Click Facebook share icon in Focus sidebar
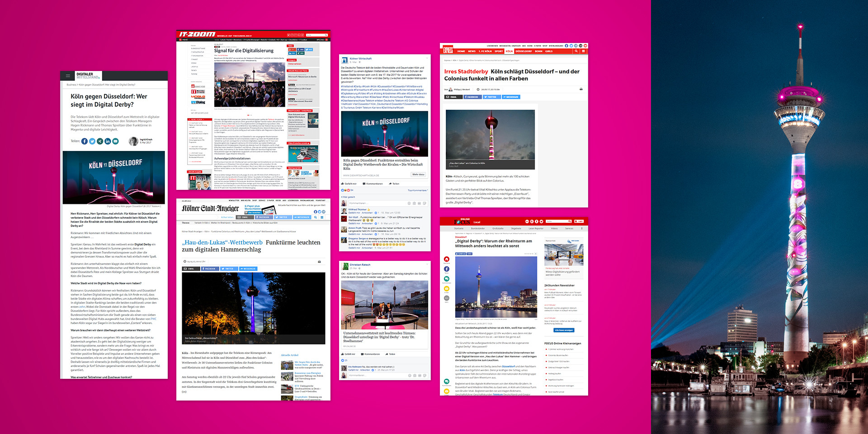Image resolution: width=868 pixels, height=434 pixels. [x=447, y=269]
